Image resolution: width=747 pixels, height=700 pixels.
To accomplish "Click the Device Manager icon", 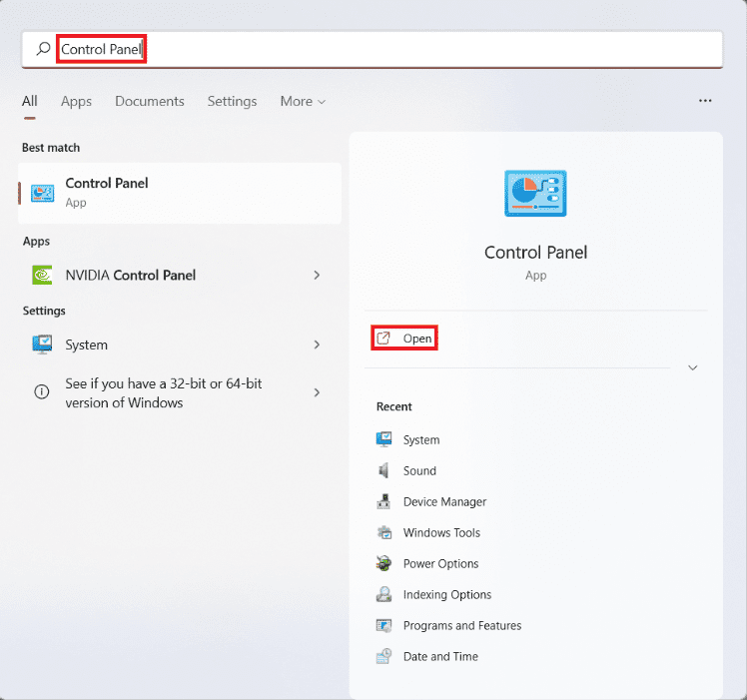I will (x=383, y=501).
